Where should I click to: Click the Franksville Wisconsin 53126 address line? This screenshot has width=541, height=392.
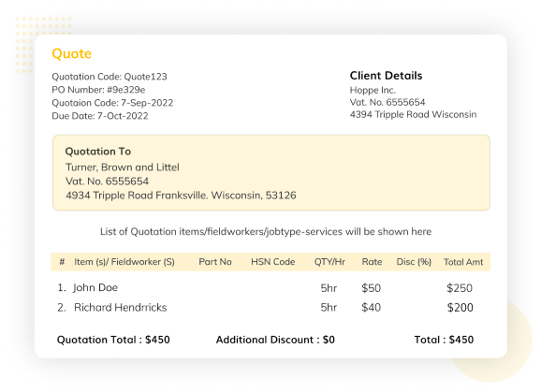point(181,196)
